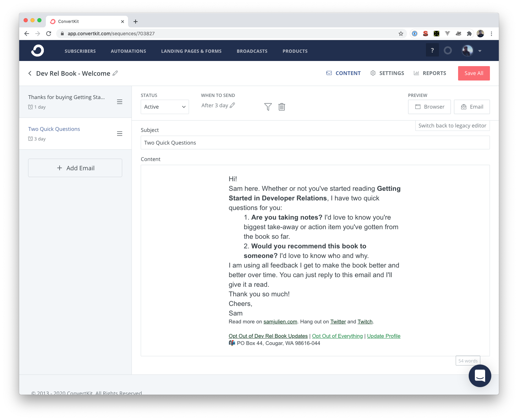Open the Status Active dropdown
The width and height of the screenshot is (518, 420).
coord(165,107)
